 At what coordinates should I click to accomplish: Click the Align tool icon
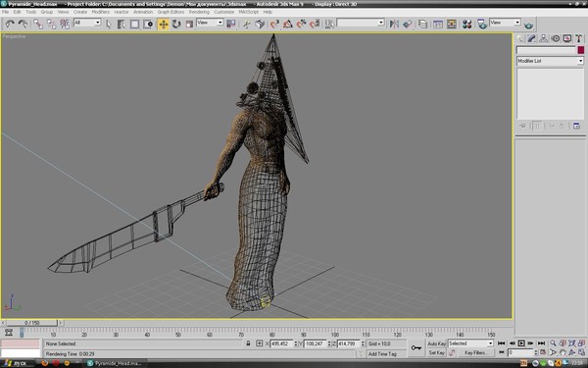tap(408, 24)
